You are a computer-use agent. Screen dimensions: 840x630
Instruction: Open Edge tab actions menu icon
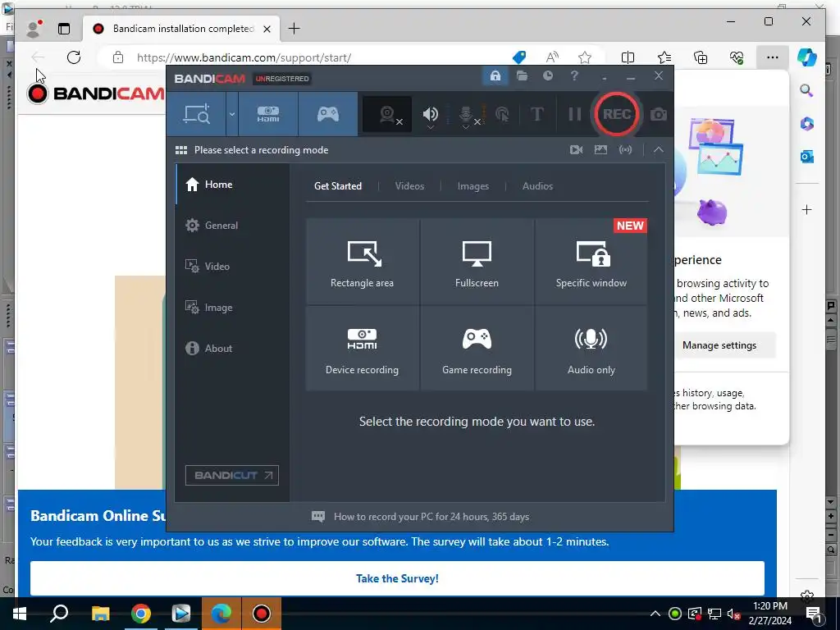64,29
